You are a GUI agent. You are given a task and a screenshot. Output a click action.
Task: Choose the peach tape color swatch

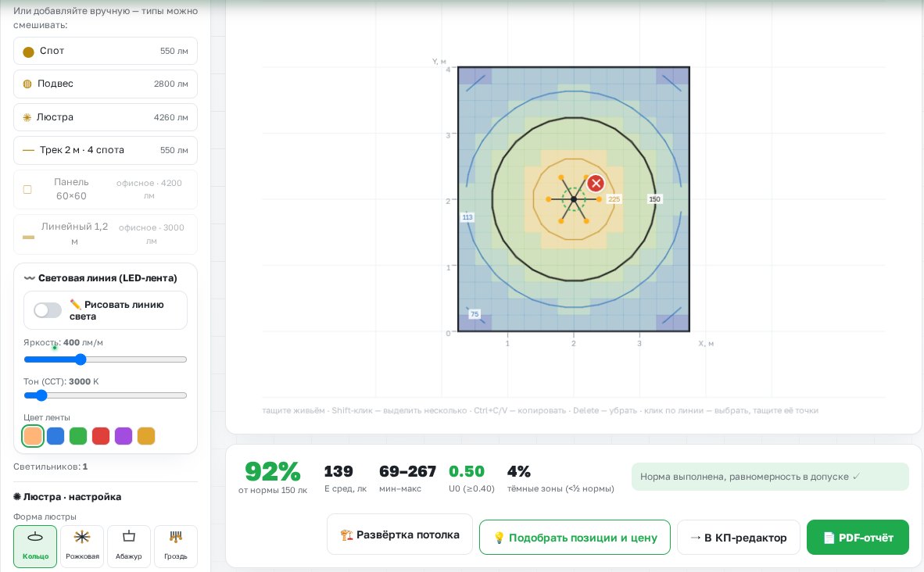coord(33,436)
